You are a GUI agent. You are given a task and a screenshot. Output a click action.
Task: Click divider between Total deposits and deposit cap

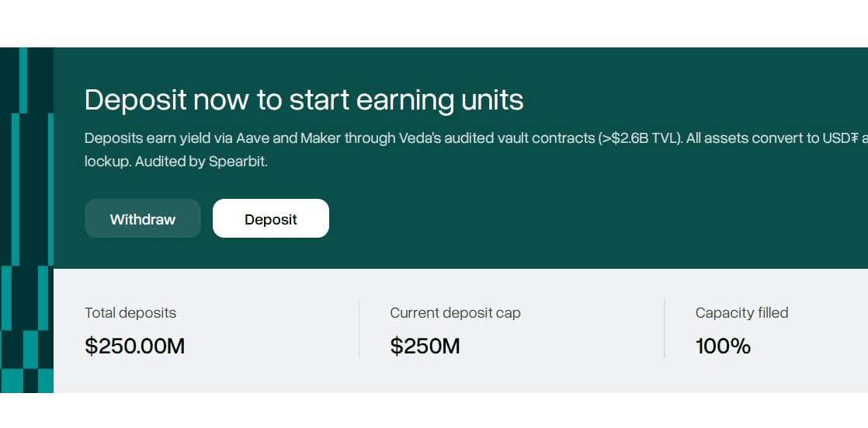359,329
